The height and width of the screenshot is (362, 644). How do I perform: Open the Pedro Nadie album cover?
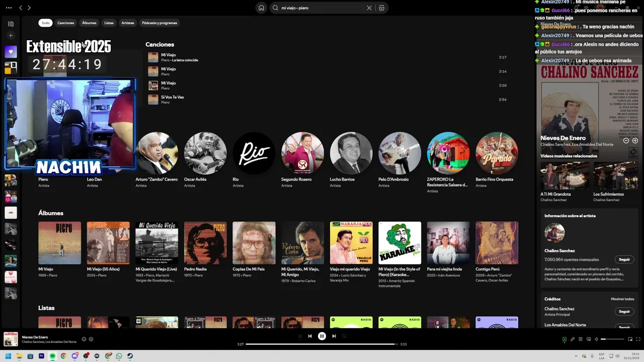(x=205, y=243)
